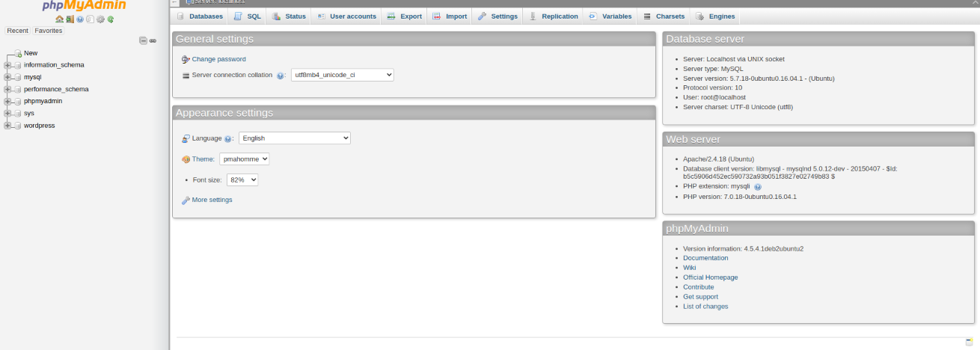The width and height of the screenshot is (980, 350).
Task: Show the Recent tables list
Action: click(x=18, y=31)
